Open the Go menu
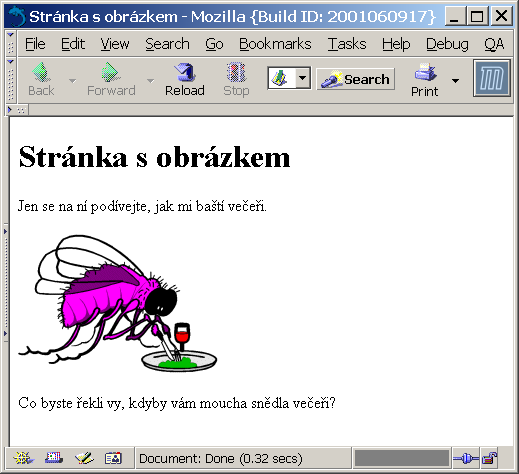Image resolution: width=519 pixels, height=474 pixels. point(214,44)
